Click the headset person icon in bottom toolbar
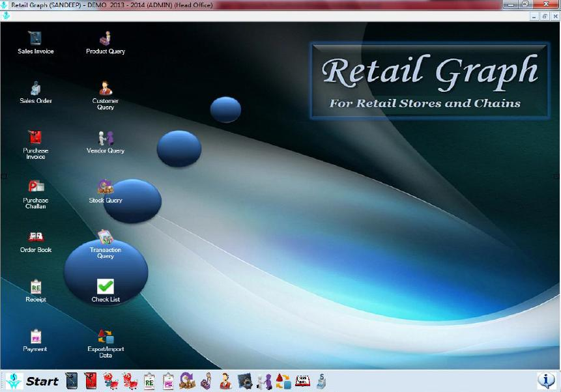This screenshot has height=392, width=561. click(x=225, y=381)
